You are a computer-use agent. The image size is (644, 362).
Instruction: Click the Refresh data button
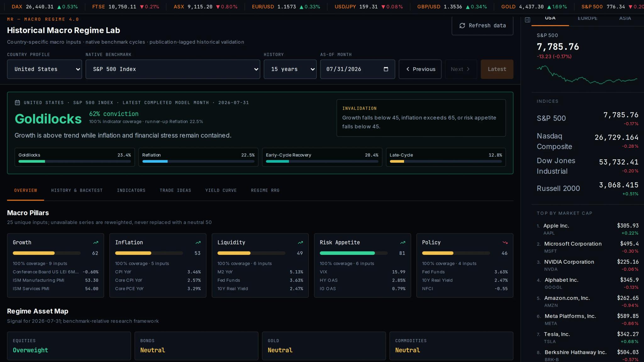coord(482,25)
